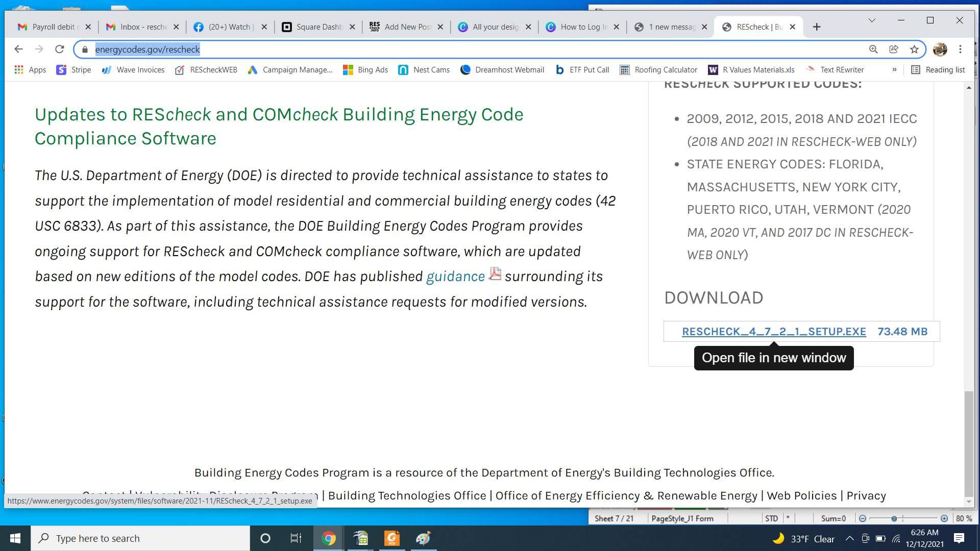This screenshot has width=980, height=551.
Task: Click the guidance PDF link
Action: coord(455,277)
